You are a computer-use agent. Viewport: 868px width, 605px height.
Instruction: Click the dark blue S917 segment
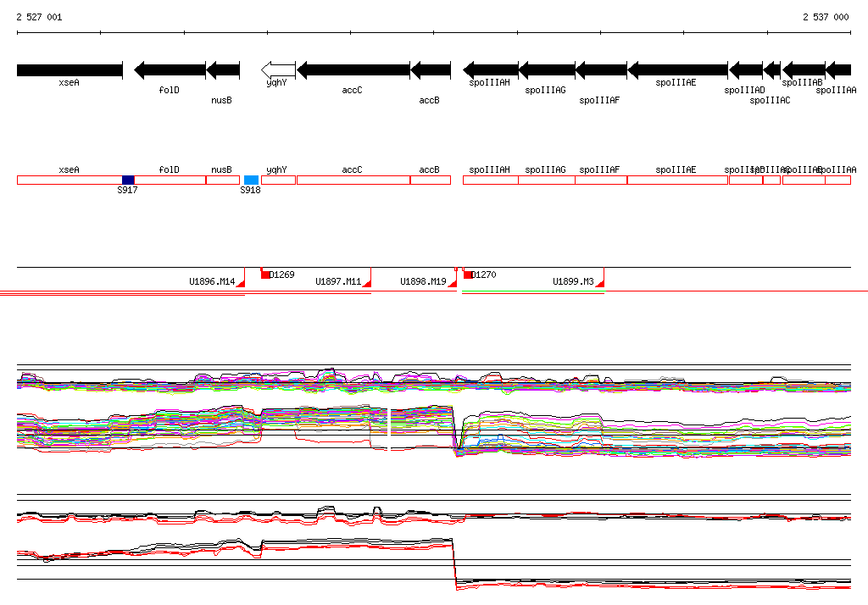tap(128, 180)
